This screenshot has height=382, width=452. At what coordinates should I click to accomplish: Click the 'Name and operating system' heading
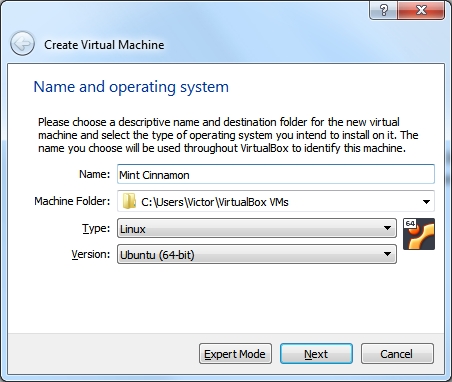131,87
